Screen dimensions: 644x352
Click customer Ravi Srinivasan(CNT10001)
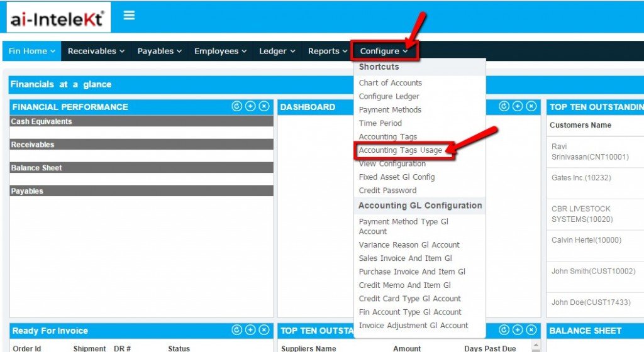point(590,151)
